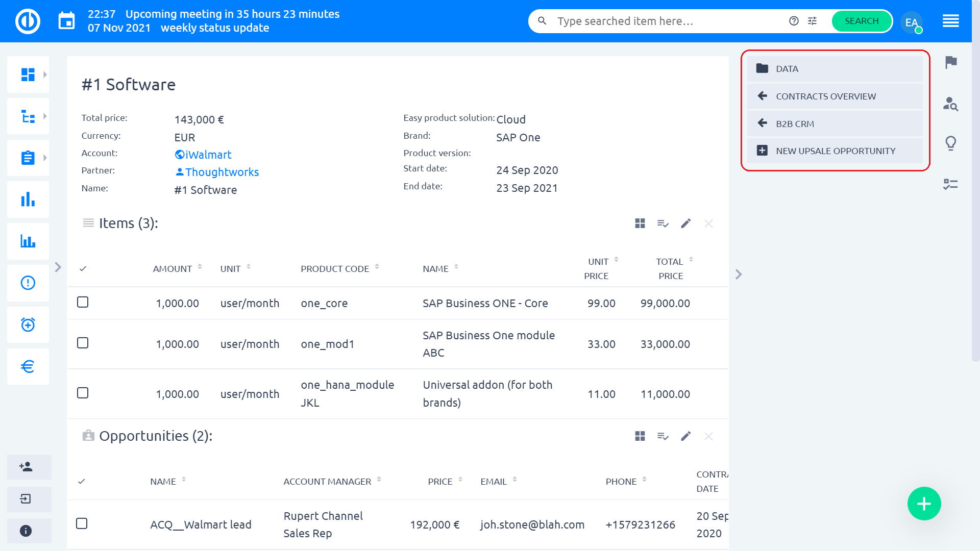Open the Data menu item

(835, 69)
